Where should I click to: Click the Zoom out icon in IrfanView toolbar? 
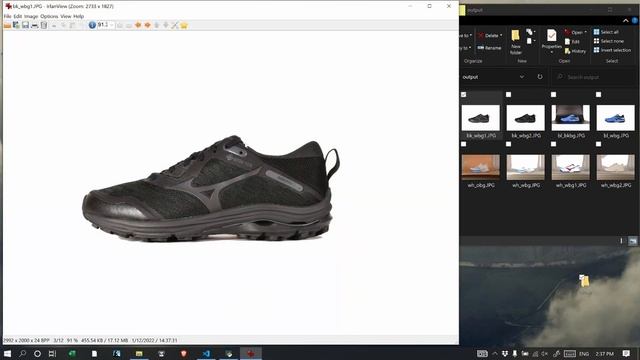(129, 25)
